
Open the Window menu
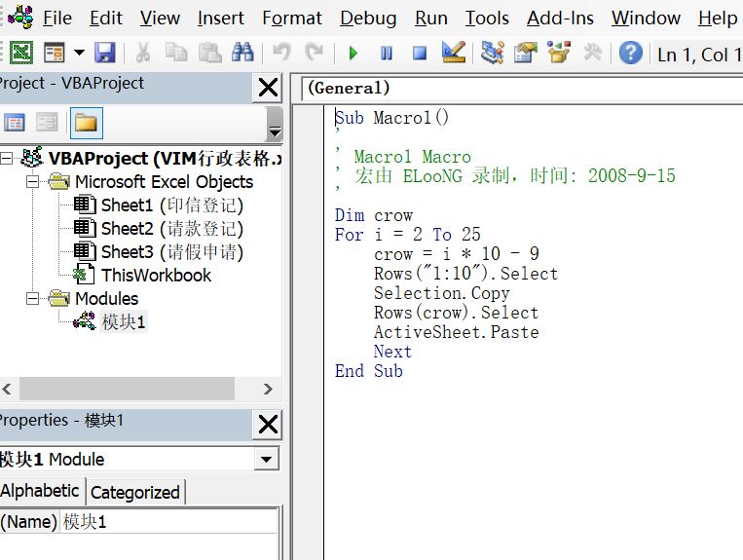click(646, 18)
